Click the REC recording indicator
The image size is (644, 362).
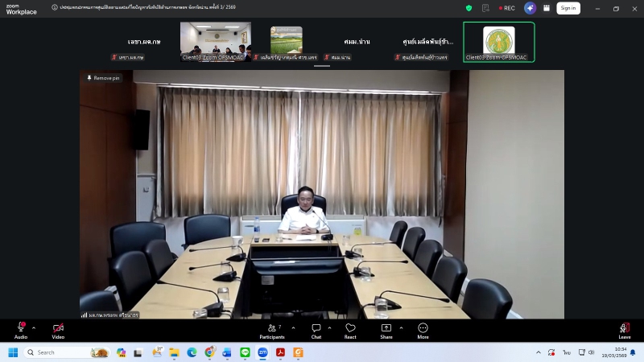click(x=506, y=8)
